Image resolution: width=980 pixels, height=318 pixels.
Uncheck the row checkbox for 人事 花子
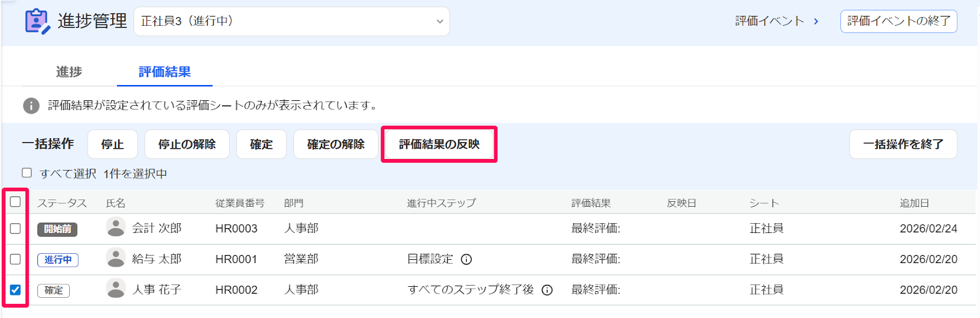coord(15,290)
